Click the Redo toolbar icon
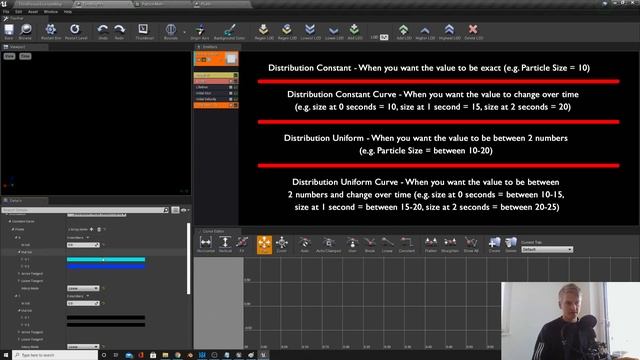Image resolution: width=640 pixels, height=360 pixels. [119, 30]
